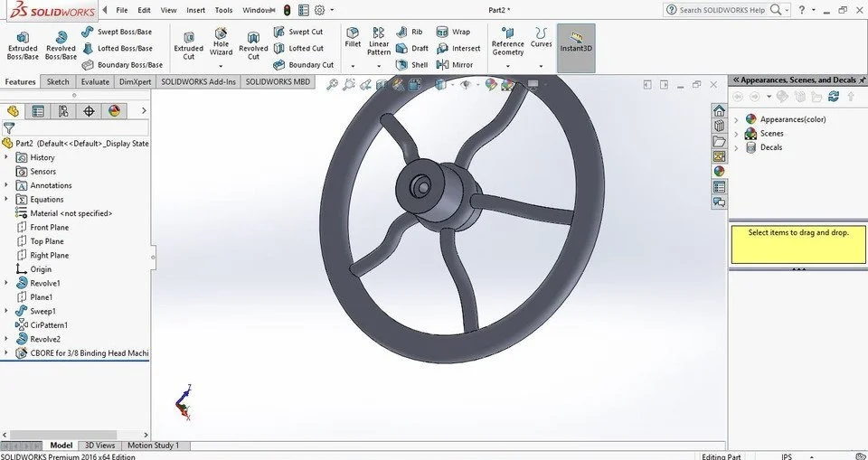
Task: Click the Search SOLIDWORKS Help field
Action: [x=722, y=10]
